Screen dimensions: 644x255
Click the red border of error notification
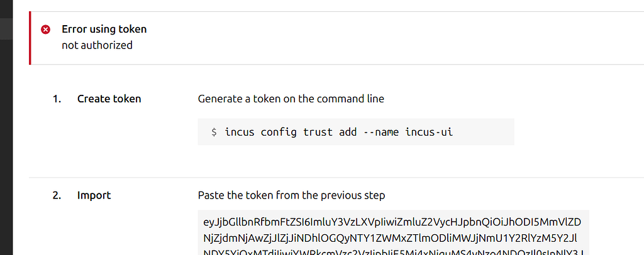tap(30, 38)
